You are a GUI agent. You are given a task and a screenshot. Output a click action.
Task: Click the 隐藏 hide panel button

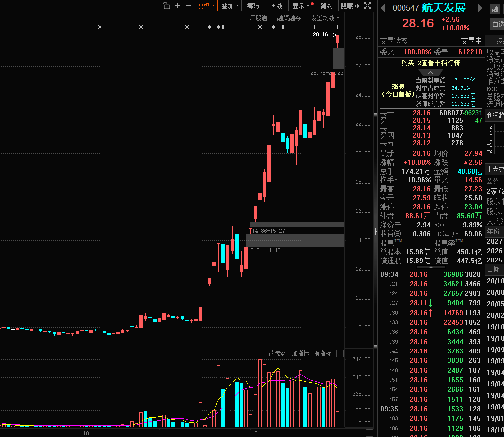pos(349,6)
